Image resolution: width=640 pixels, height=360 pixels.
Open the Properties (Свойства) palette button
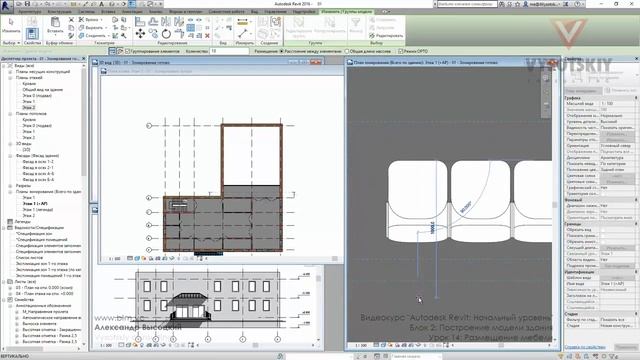(x=32, y=33)
